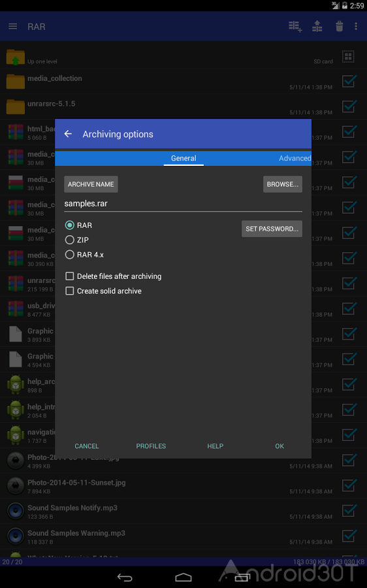Tap the select-all grid icon
Image resolution: width=367 pixels, height=588 pixels.
348,57
